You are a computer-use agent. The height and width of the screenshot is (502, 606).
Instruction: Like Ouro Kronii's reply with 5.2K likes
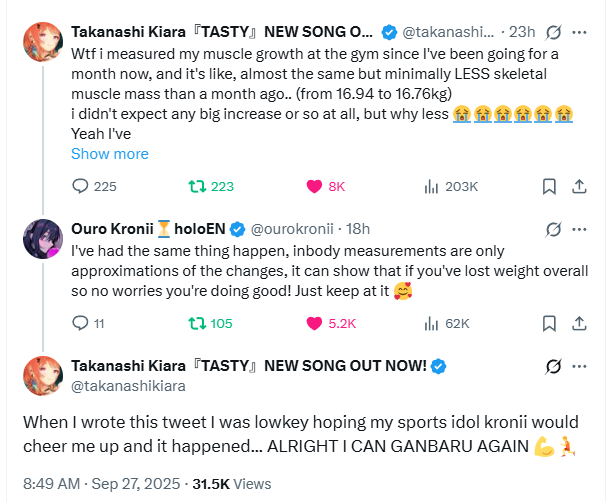tap(314, 323)
